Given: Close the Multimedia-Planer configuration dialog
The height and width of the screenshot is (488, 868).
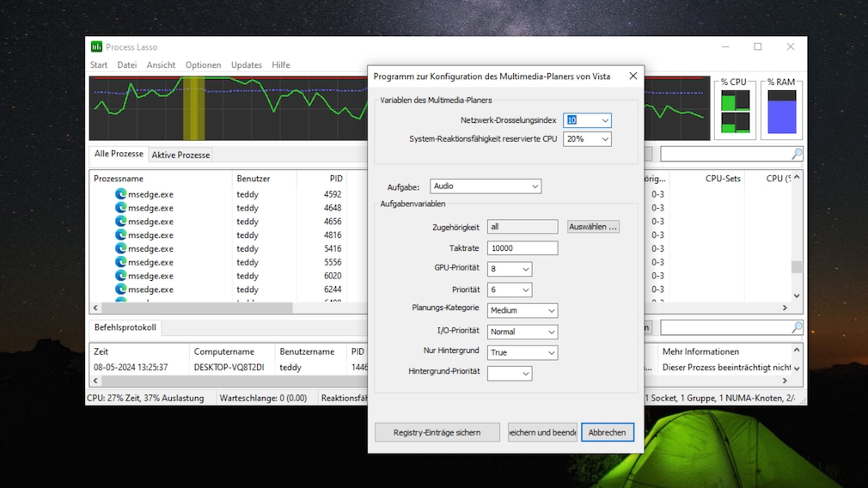Looking at the screenshot, I should pyautogui.click(x=633, y=76).
